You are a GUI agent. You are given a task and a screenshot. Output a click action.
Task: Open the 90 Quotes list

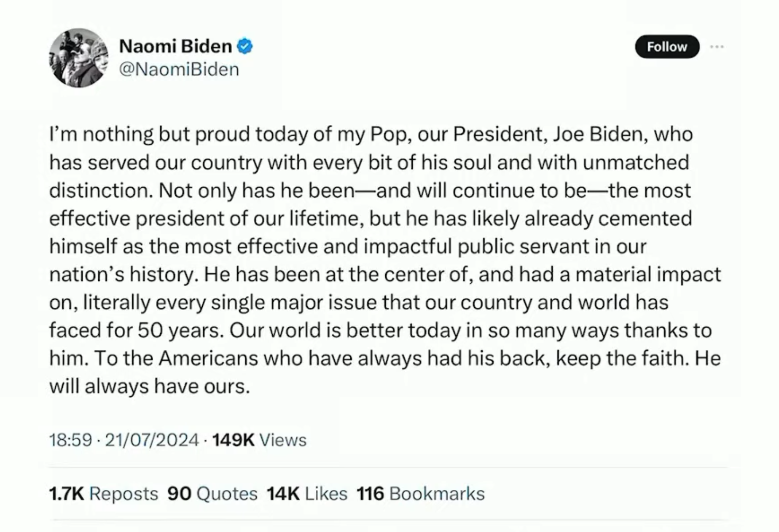[212, 494]
